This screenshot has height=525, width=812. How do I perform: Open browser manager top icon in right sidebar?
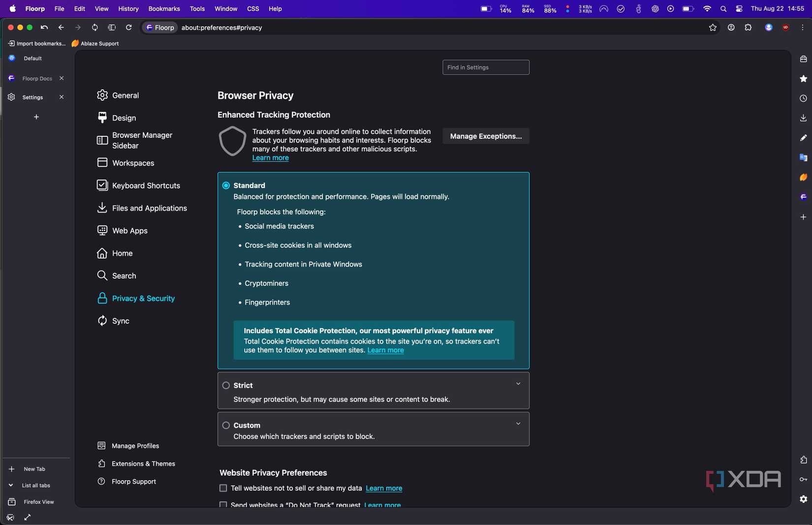pos(804,59)
